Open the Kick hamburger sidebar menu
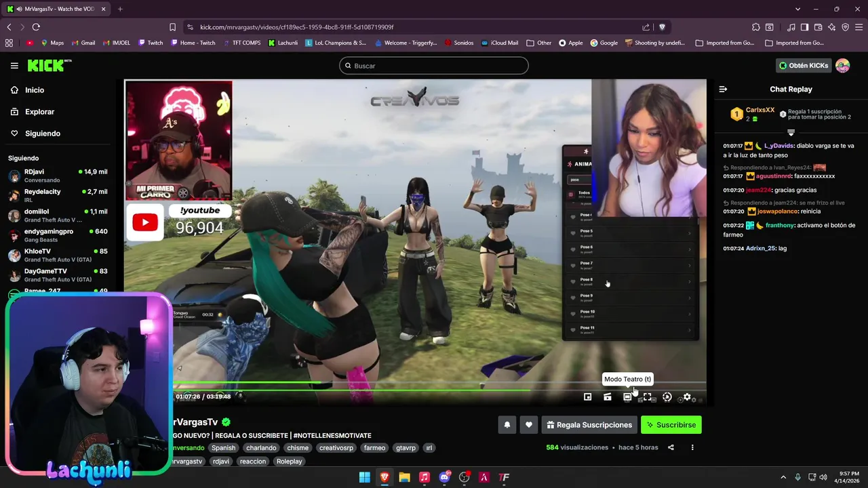 14,66
